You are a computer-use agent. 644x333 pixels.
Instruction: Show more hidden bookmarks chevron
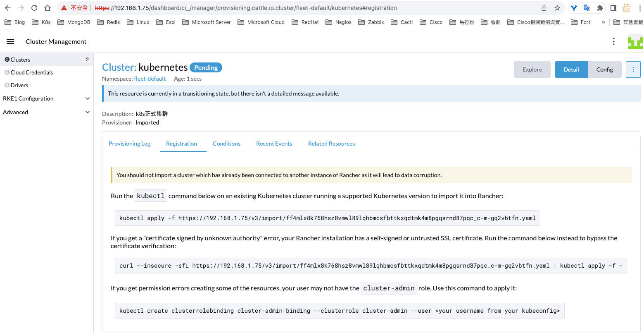[603, 22]
